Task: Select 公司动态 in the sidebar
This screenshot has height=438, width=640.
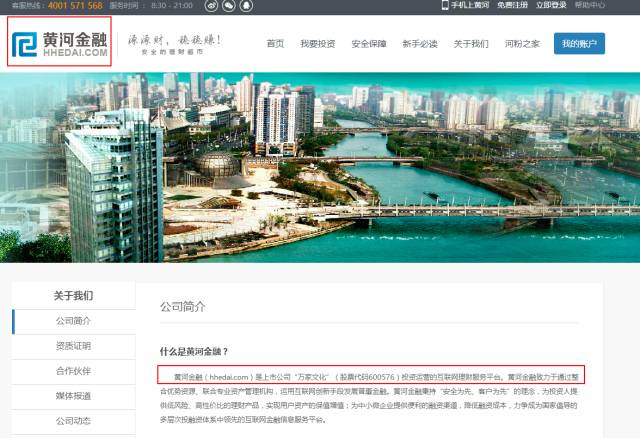Action: [x=73, y=421]
